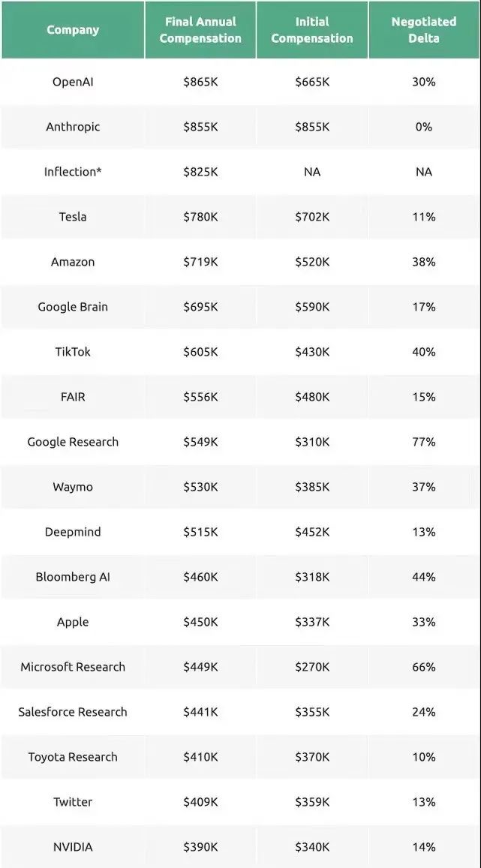This screenshot has height=868, width=481.
Task: Select the Deepmind company cell
Action: [x=73, y=532]
